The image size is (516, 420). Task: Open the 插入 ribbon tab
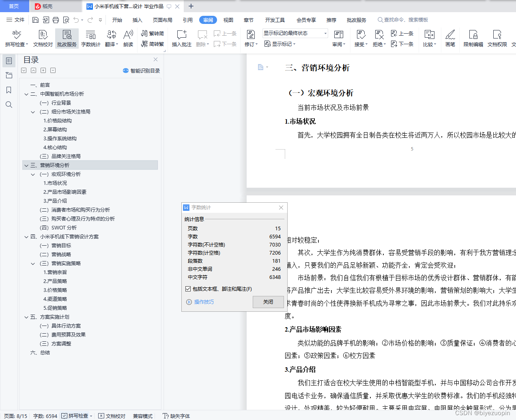(x=138, y=20)
